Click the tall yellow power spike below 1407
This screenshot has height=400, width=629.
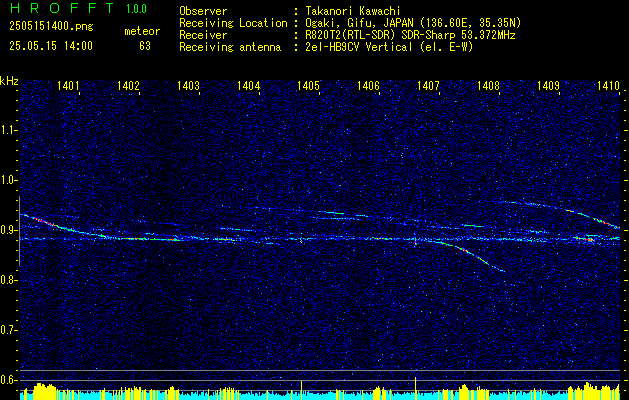click(x=415, y=388)
